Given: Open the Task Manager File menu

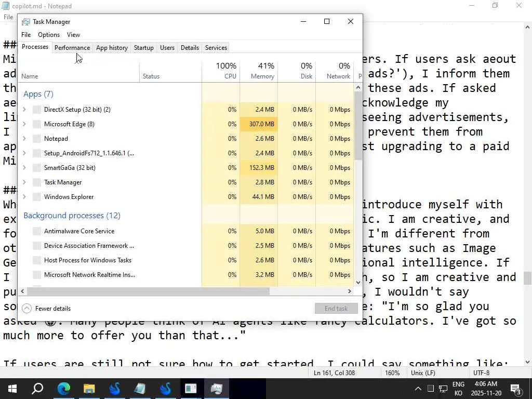Looking at the screenshot, I should 26,35.
